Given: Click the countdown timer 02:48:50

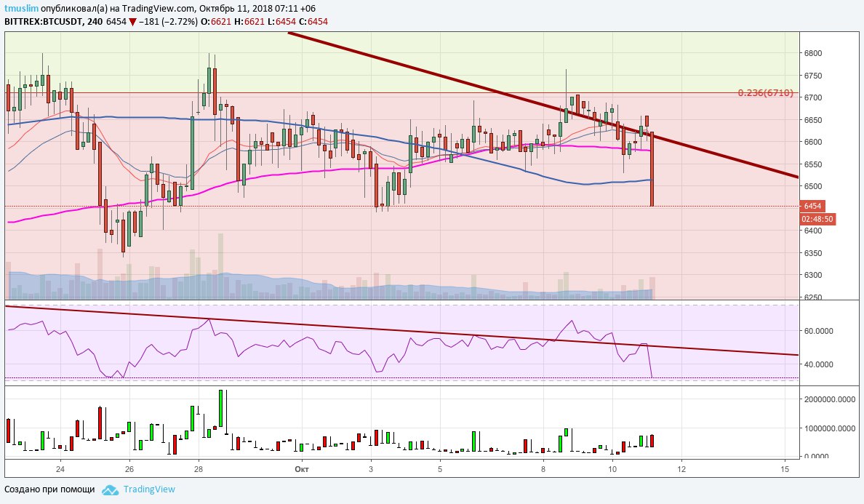Looking at the screenshot, I should (x=817, y=219).
